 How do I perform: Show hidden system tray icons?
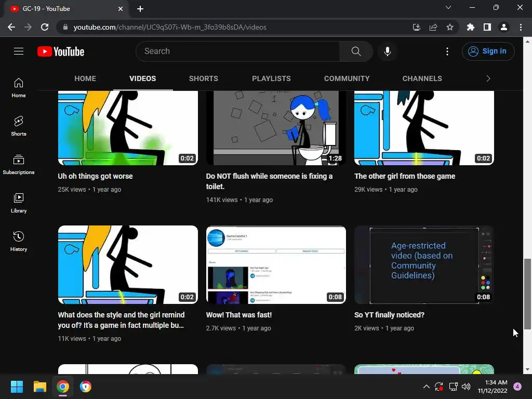pyautogui.click(x=427, y=387)
